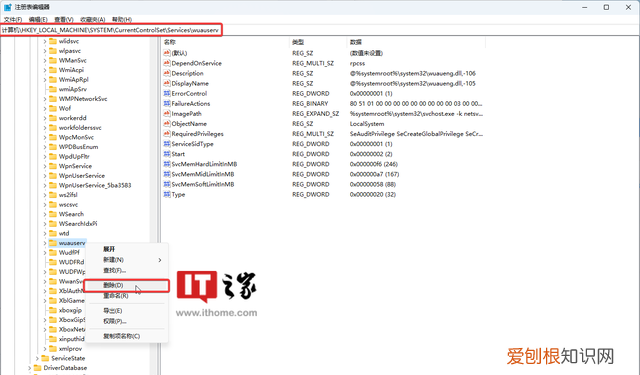This screenshot has width=640, height=375.
Task: Click the string icon next to ObjectName
Action: (167, 124)
